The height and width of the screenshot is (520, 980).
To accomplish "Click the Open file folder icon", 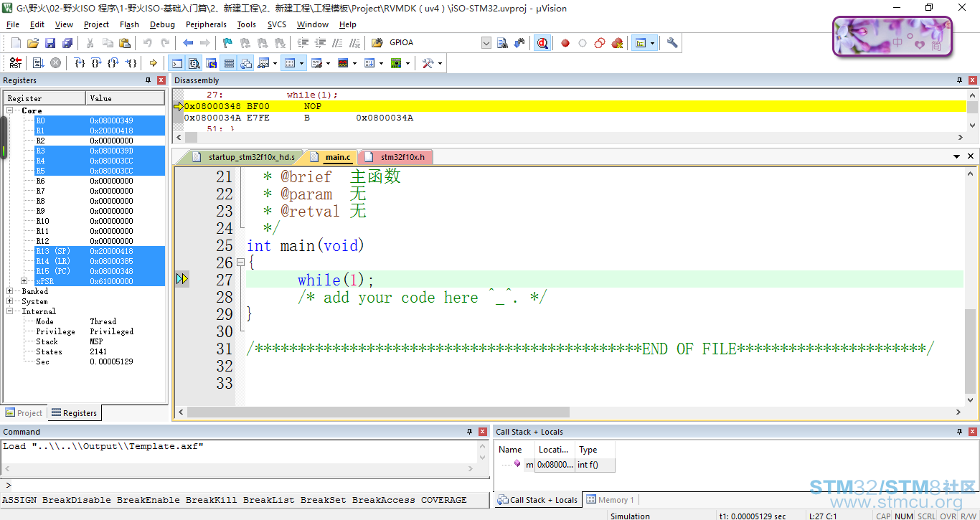I will 33,43.
